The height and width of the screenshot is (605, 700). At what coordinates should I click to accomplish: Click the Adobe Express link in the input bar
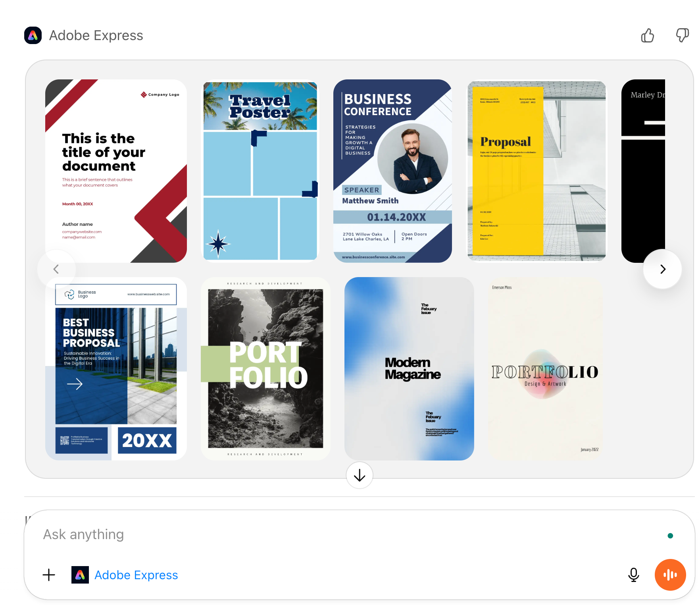pos(136,575)
